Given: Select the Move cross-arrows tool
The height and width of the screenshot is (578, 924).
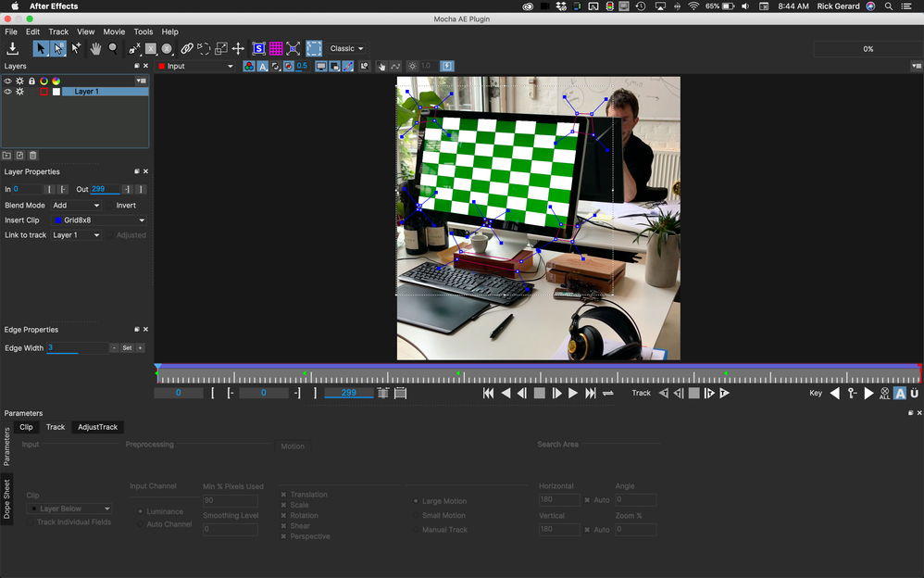Looking at the screenshot, I should point(238,48).
